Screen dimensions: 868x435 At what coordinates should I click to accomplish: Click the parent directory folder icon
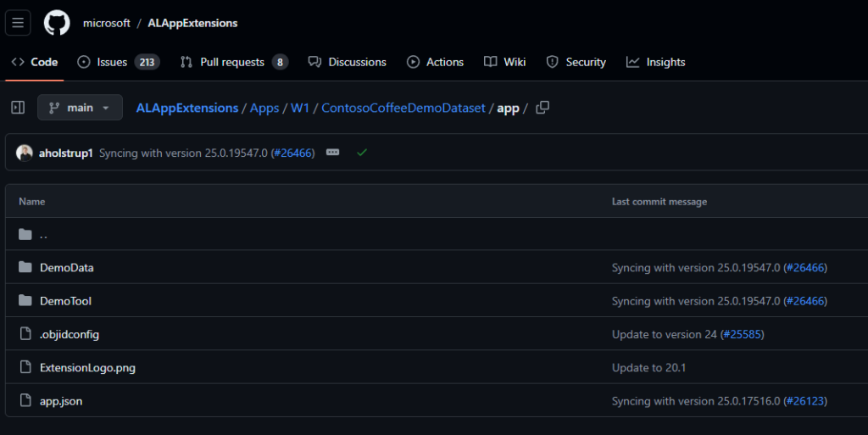(25, 234)
